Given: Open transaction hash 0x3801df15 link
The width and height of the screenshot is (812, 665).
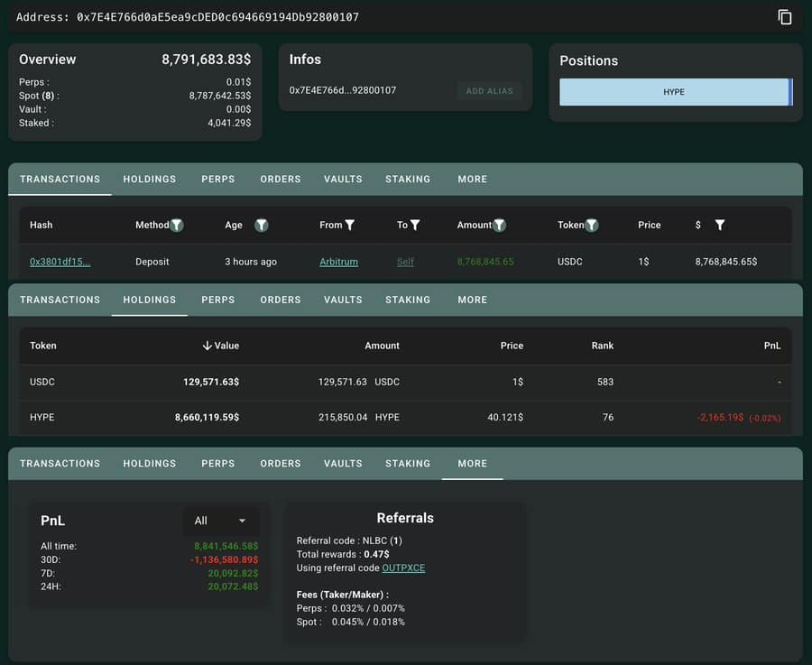Looking at the screenshot, I should pyautogui.click(x=60, y=262).
